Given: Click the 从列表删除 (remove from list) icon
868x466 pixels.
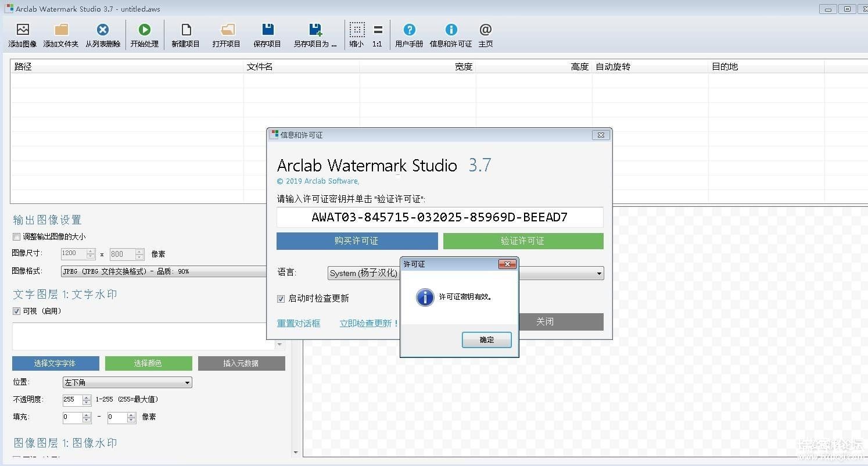Looking at the screenshot, I should [x=103, y=35].
